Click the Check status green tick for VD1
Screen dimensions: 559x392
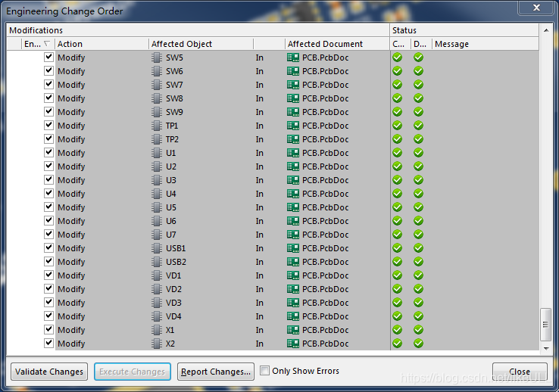point(397,275)
